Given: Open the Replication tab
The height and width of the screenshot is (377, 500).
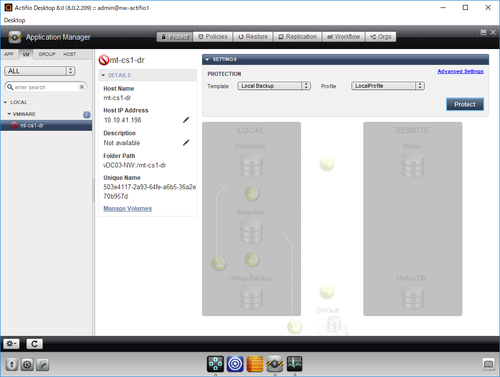Looking at the screenshot, I should click(297, 37).
